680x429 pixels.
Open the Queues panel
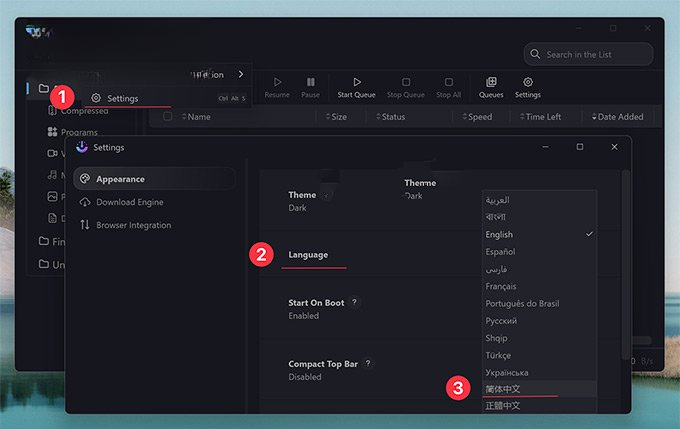click(x=491, y=88)
